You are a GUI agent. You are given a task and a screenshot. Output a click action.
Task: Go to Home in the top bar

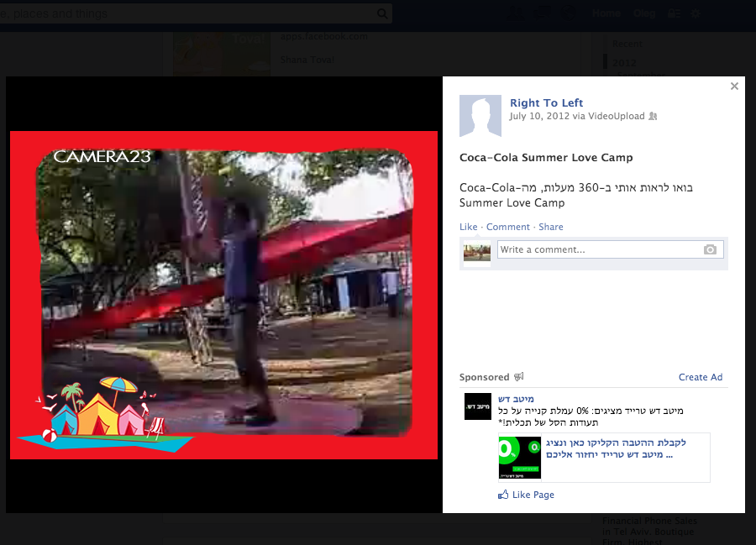click(606, 13)
